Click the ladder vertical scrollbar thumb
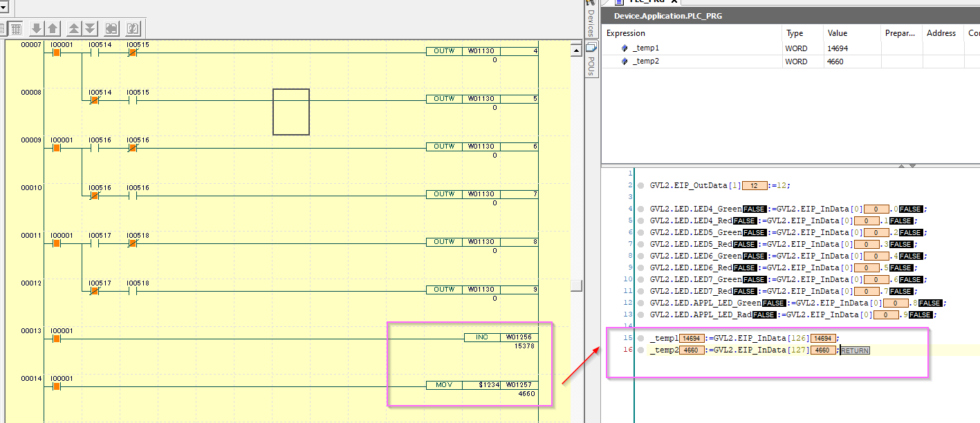The width and height of the screenshot is (980, 423). [576, 286]
